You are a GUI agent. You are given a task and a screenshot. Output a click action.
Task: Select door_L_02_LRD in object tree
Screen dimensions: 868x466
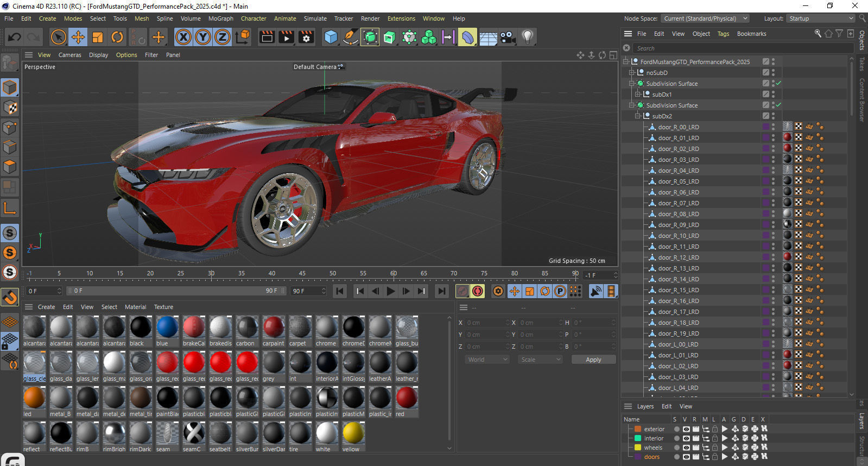[678, 366]
